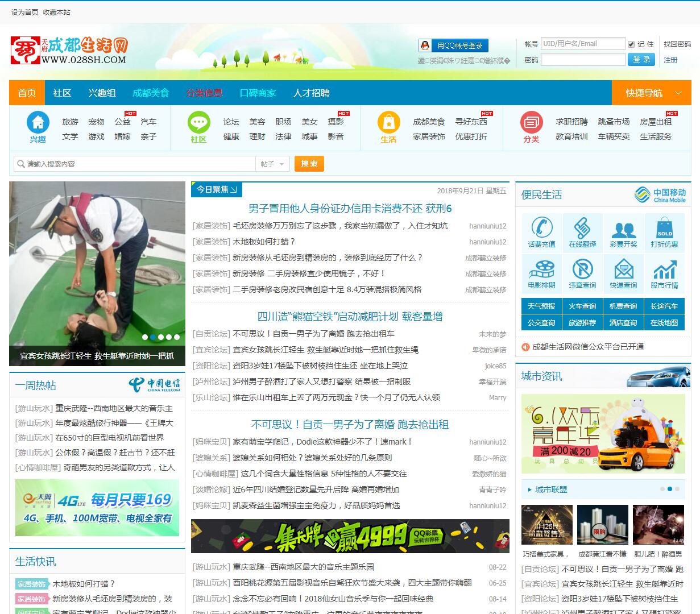700x614 pixels.
Task: Open the 分类信息 navigation tab
Action: click(x=204, y=93)
